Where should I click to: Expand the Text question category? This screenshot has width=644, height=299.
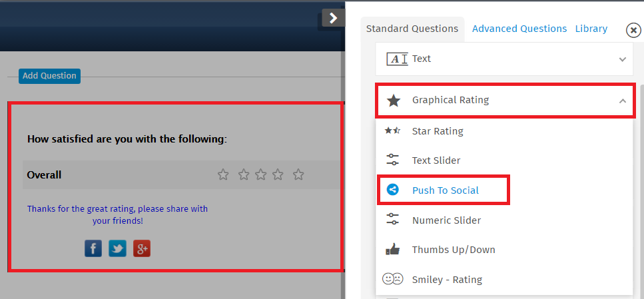504,59
